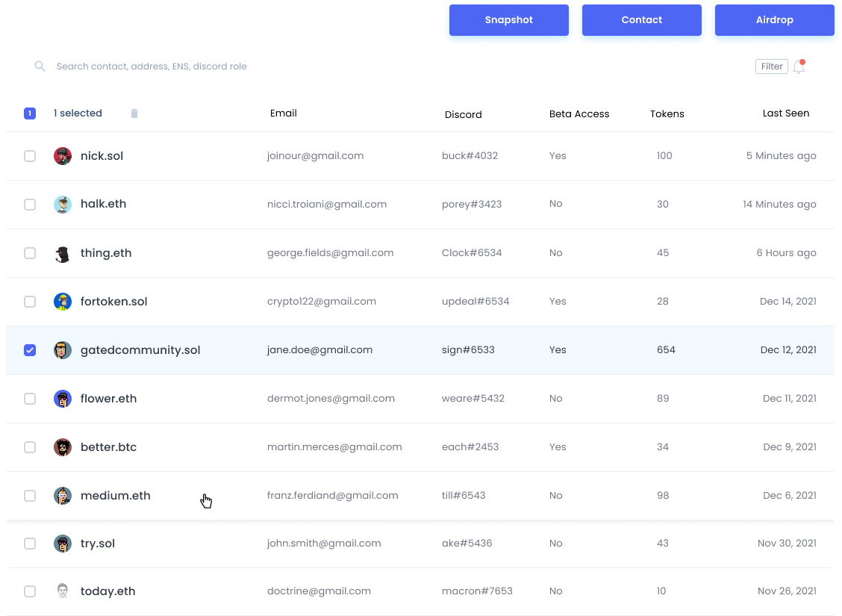Click the search magnifier icon

coord(40,66)
